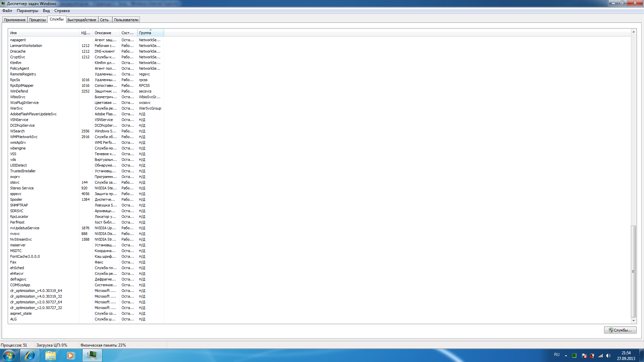Click the Windows Start orb
This screenshot has width=644, height=362.
coord(9,355)
